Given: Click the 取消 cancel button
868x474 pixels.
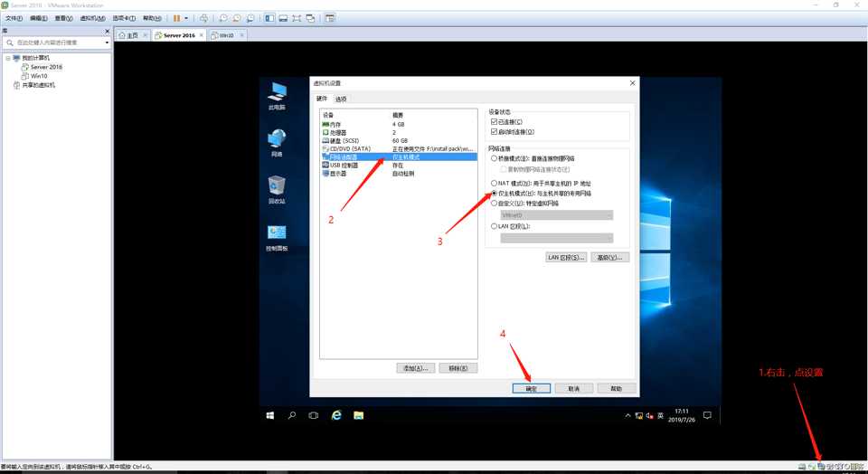Looking at the screenshot, I should click(574, 389).
